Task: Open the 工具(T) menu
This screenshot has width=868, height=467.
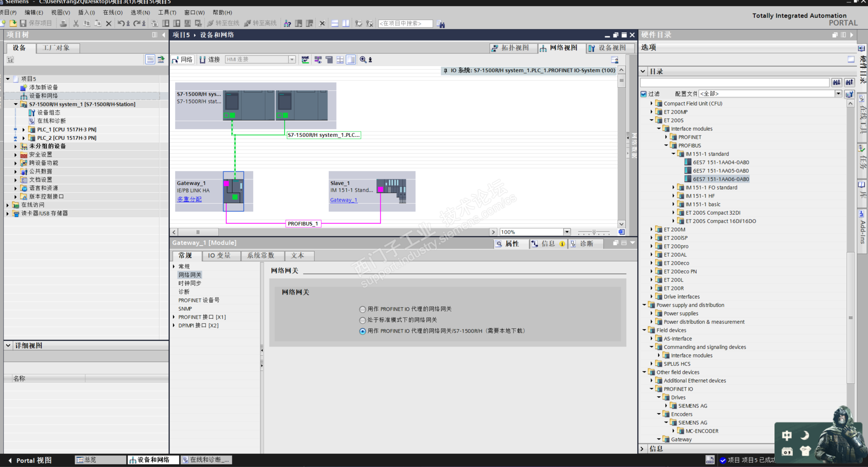Action: tap(167, 12)
